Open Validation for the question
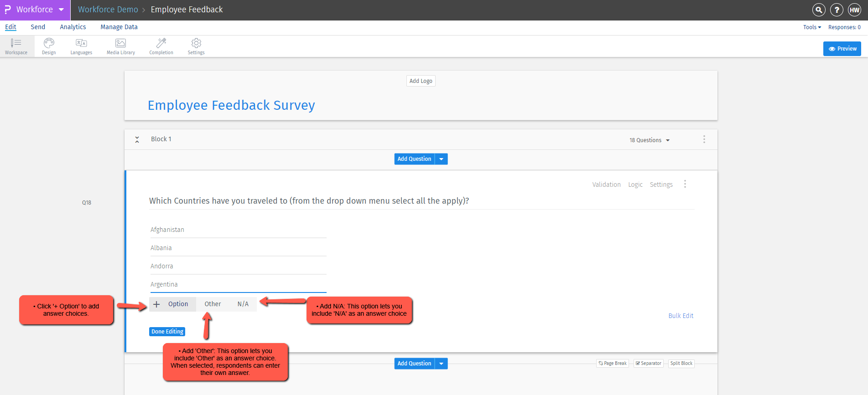The image size is (868, 395). [606, 185]
